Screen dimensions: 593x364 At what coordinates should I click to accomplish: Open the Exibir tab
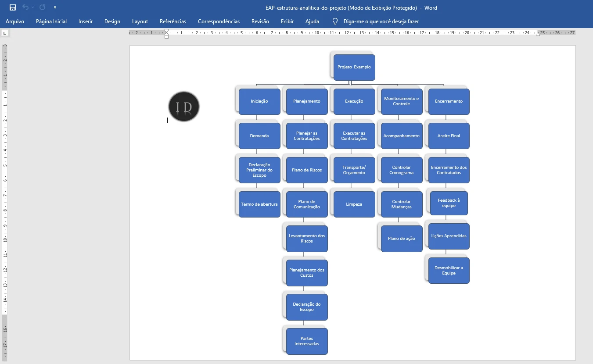(287, 21)
